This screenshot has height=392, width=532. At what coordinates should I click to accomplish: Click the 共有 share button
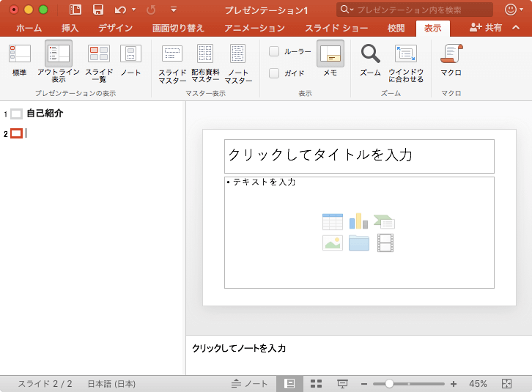click(x=486, y=28)
